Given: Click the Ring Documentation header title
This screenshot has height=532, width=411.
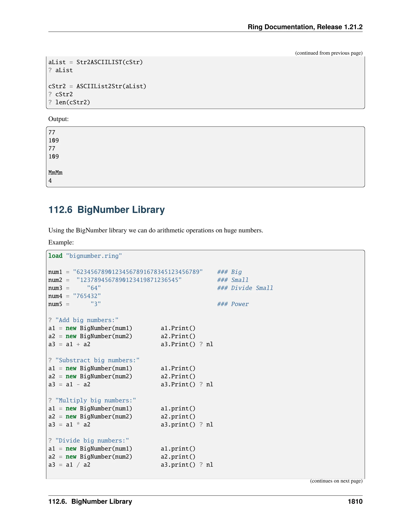Looking at the screenshot, I should (305, 27).
